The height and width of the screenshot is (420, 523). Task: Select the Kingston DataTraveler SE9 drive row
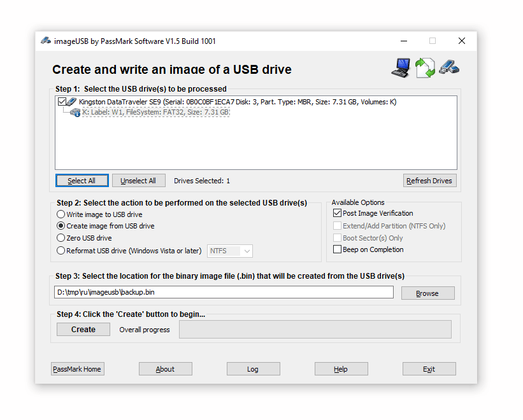point(238,102)
